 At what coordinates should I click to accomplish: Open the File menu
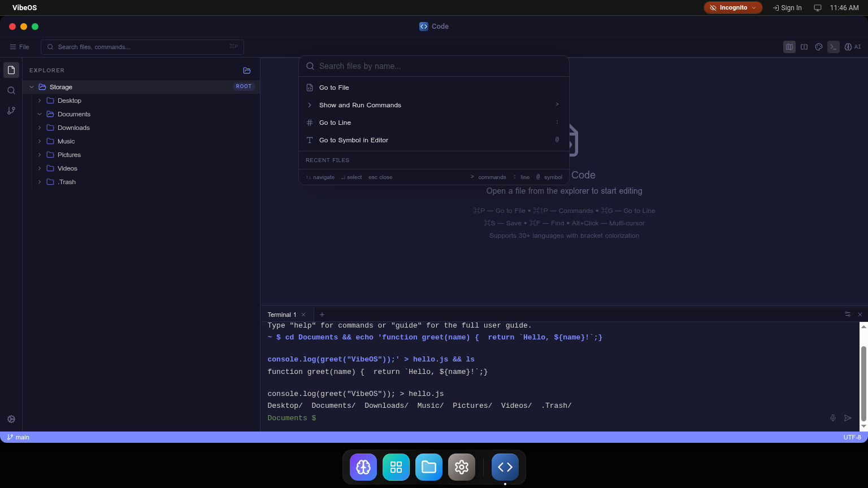(19, 47)
